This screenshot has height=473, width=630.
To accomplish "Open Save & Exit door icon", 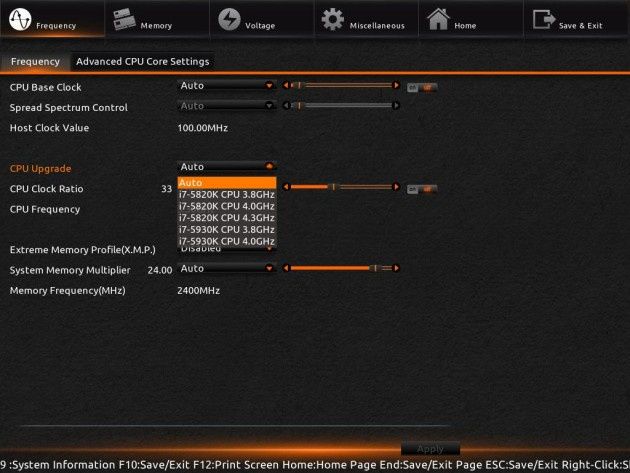I will (544, 19).
